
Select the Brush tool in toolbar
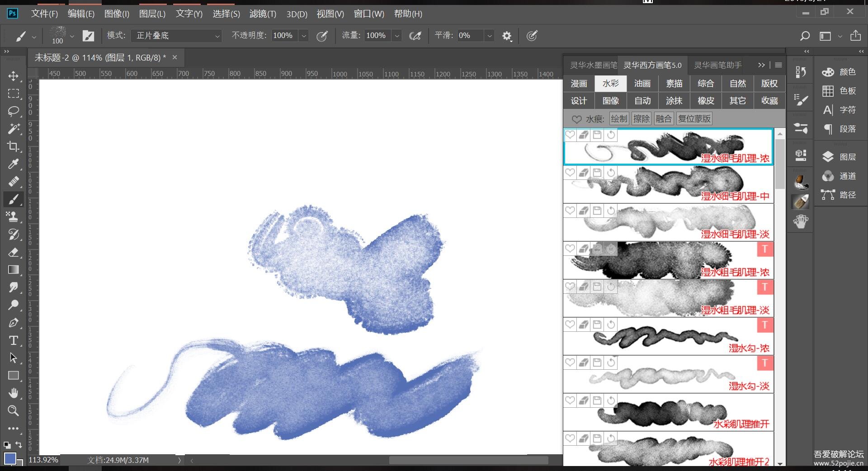tap(14, 199)
